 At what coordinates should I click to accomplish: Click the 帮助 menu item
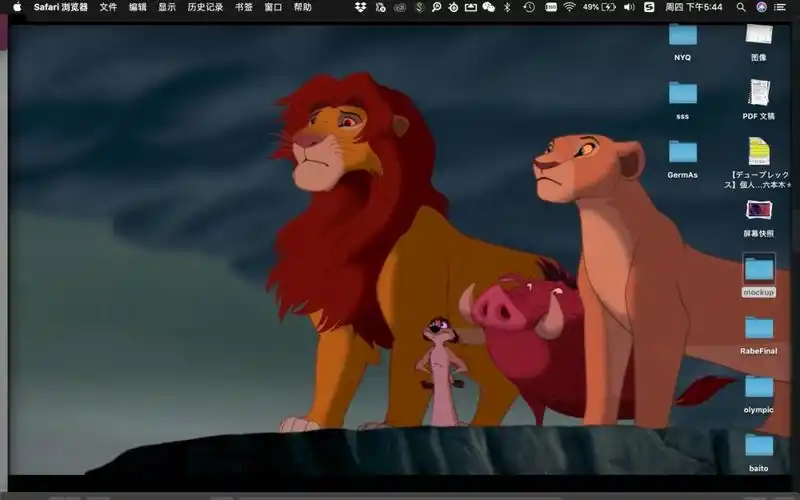(x=302, y=7)
